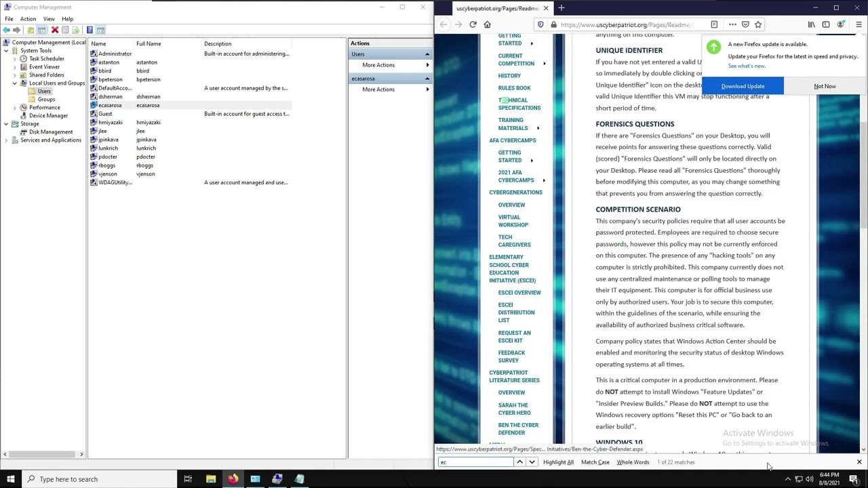This screenshot has width=868, height=488.
Task: Select Disk Management in the tree
Action: 50,132
